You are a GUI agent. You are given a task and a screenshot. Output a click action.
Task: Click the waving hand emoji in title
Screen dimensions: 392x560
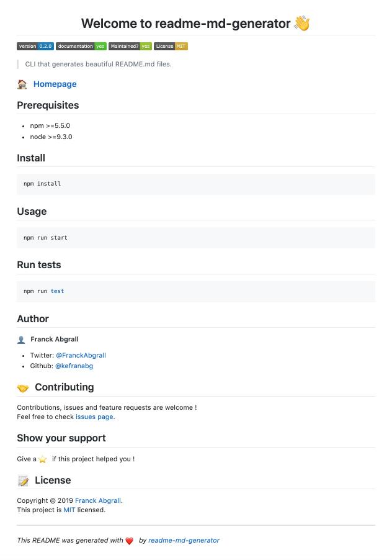[x=301, y=24]
